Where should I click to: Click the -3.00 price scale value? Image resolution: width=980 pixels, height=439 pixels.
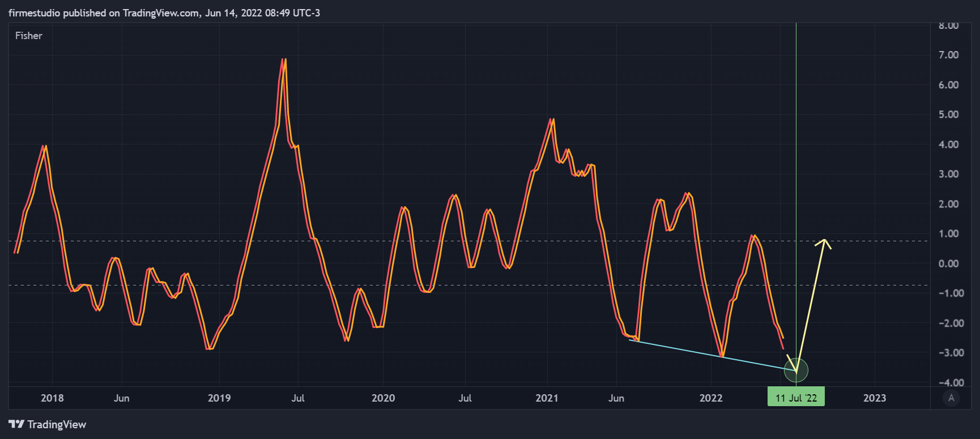coord(947,352)
